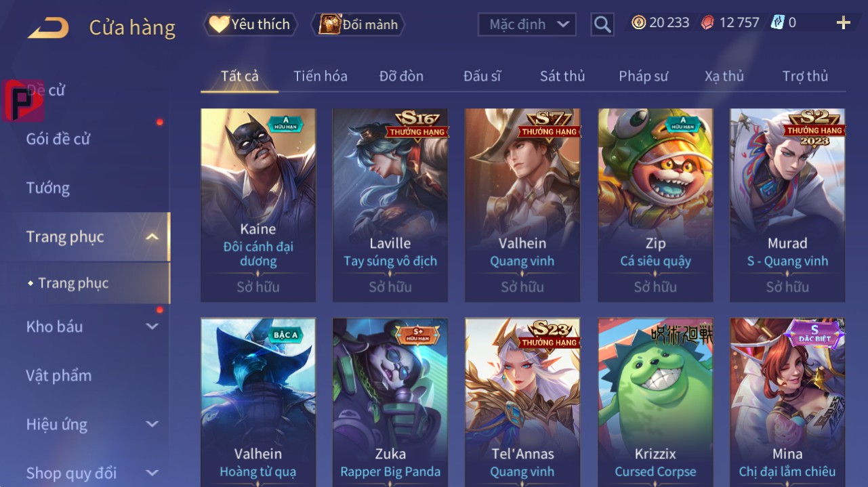The height and width of the screenshot is (487, 868).
Task: Expand the Shop quy đổi section
Action: [152, 473]
